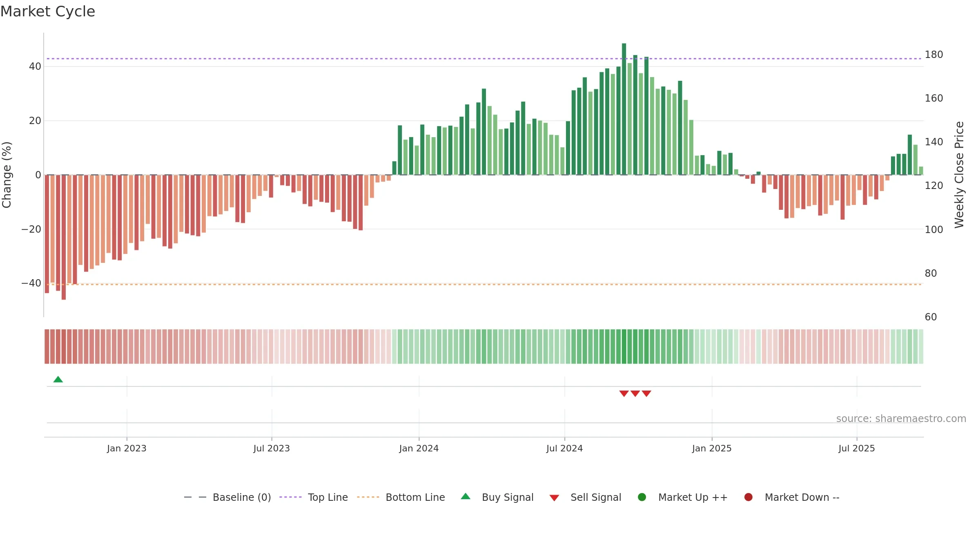Click the last red sell signal marker
Image resolution: width=980 pixels, height=551 pixels.
coord(646,393)
